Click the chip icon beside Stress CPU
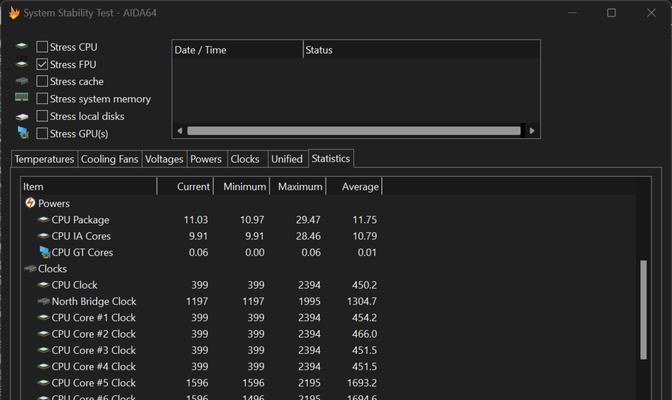 click(21, 46)
